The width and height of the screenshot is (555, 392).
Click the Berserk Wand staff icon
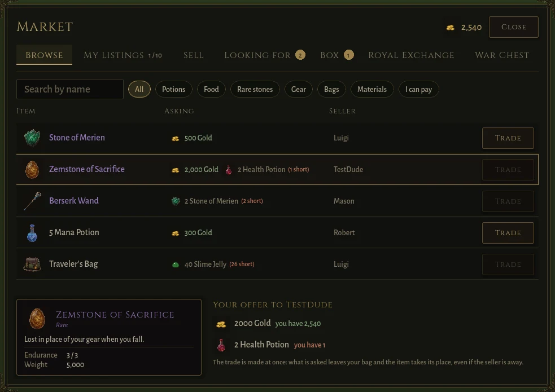coord(33,201)
